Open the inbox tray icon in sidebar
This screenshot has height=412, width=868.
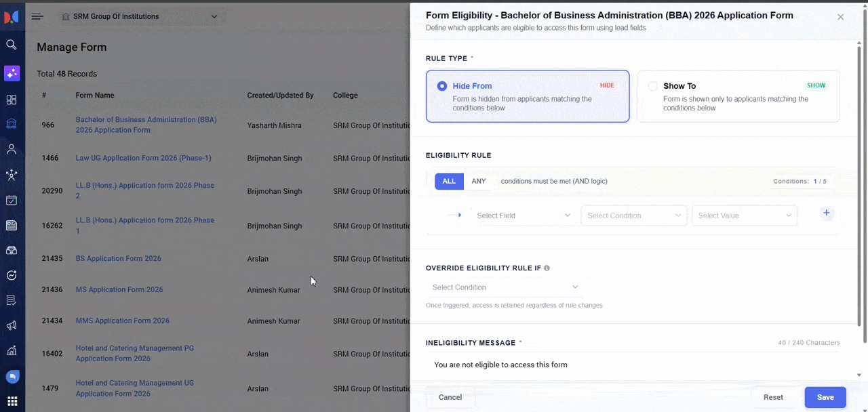(x=12, y=250)
